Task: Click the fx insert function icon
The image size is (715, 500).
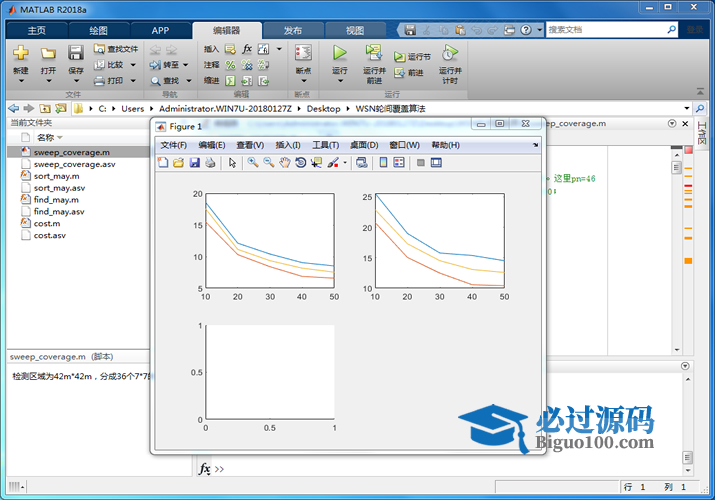Action: 247,49
